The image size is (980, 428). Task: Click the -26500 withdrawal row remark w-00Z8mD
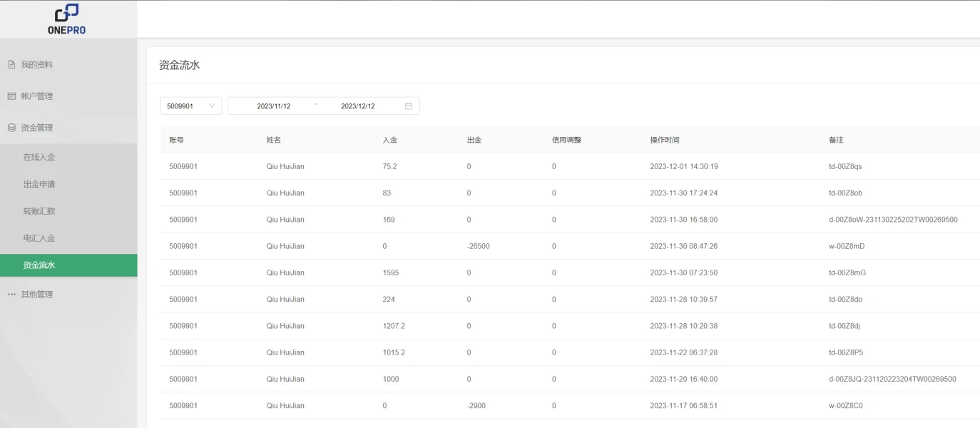pos(847,246)
